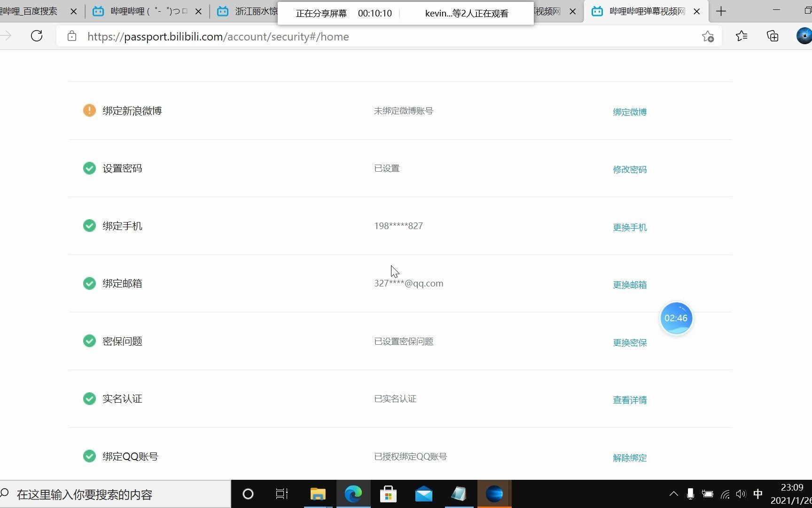This screenshot has width=812, height=508.
Task: Click the 更换手机 link
Action: coord(630,227)
